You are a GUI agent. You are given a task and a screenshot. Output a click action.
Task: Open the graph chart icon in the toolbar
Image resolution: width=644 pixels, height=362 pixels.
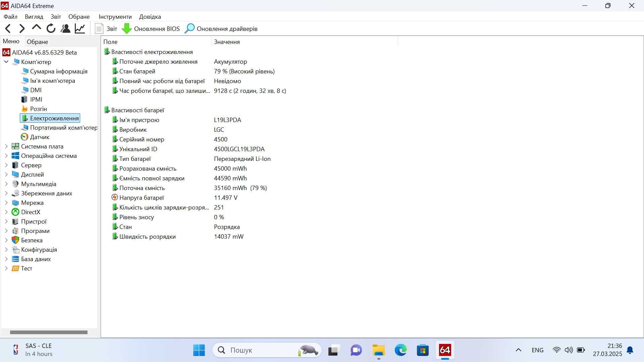pyautogui.click(x=80, y=28)
